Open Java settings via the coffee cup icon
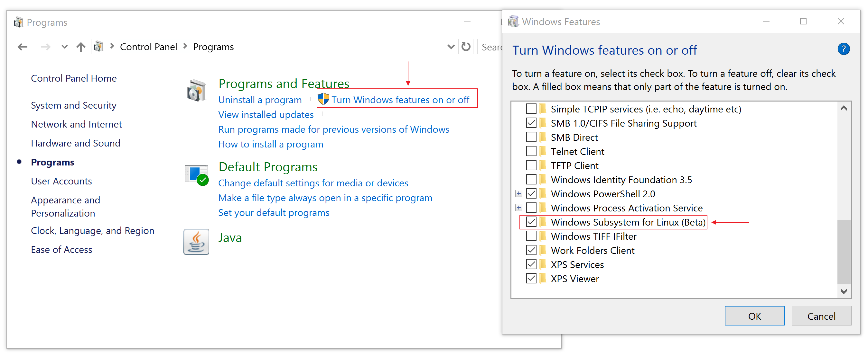868x356 pixels. coord(196,242)
